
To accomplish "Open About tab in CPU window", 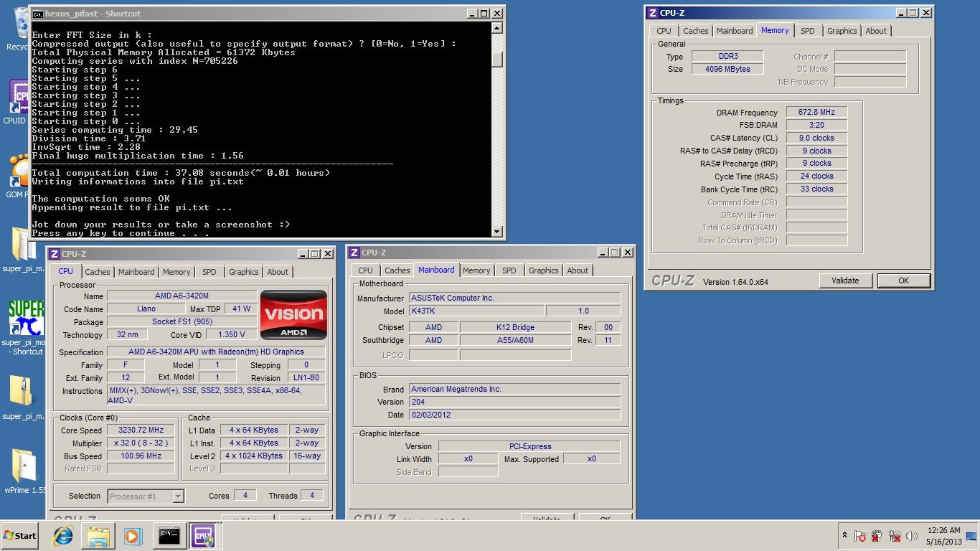I will [x=278, y=272].
